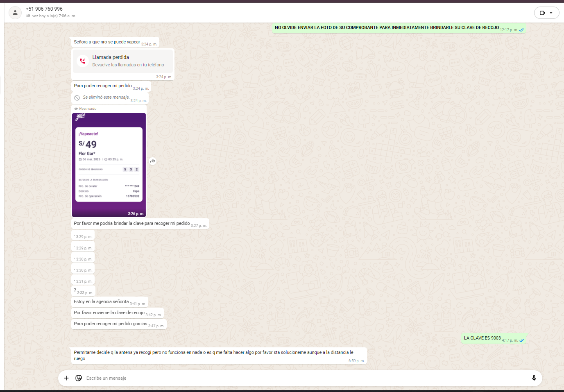Open the contact's profile avatar

point(15,13)
